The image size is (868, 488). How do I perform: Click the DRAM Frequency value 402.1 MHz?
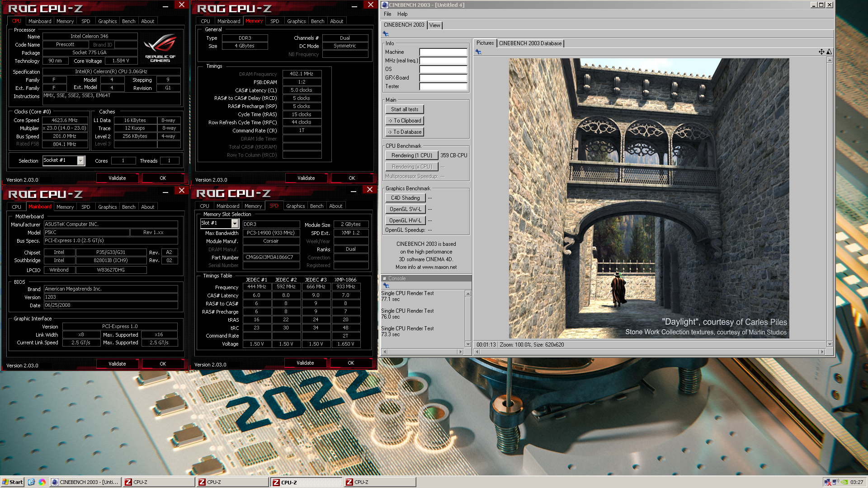pyautogui.click(x=302, y=74)
